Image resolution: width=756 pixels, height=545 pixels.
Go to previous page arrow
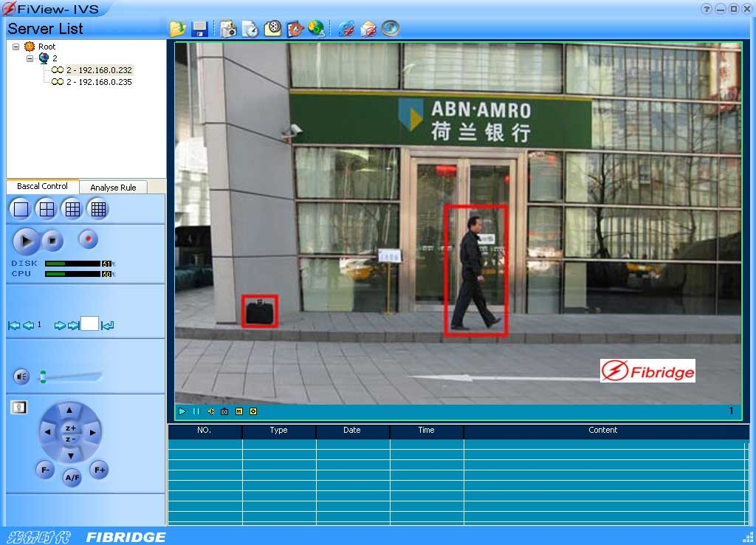coord(29,326)
